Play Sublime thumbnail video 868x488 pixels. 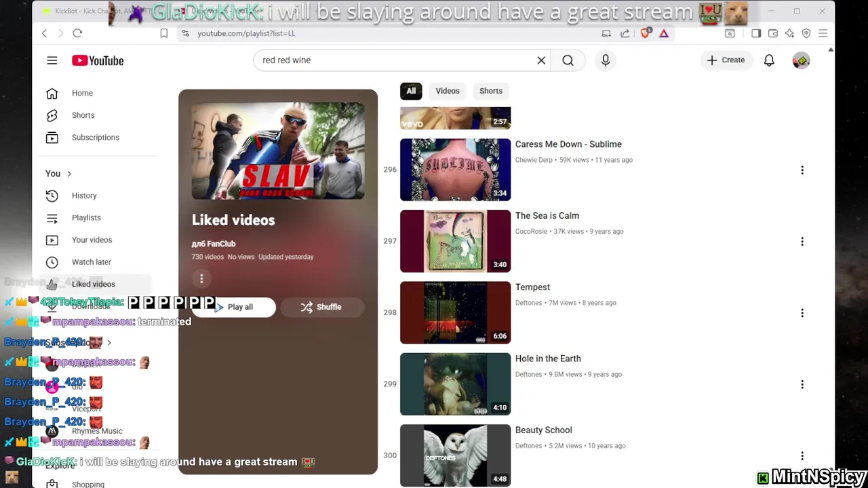click(x=455, y=170)
